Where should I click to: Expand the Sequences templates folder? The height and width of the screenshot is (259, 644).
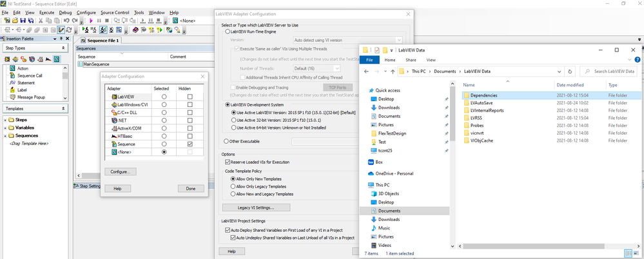[6, 135]
